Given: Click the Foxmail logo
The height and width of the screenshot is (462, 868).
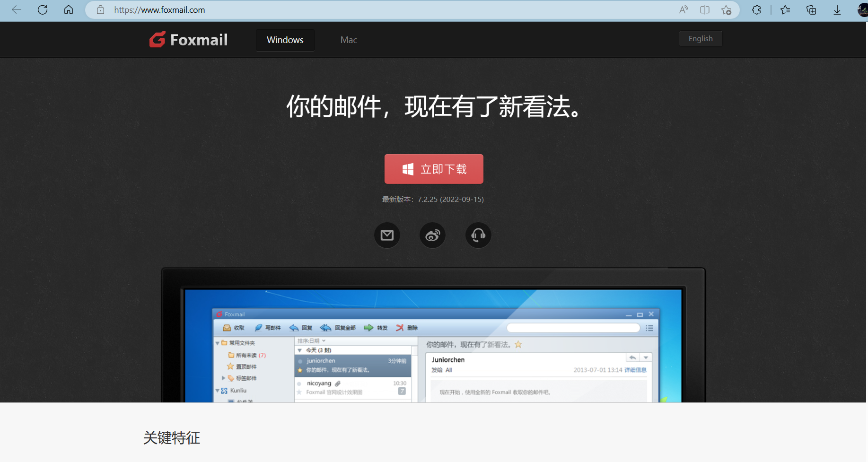Looking at the screenshot, I should (x=188, y=40).
